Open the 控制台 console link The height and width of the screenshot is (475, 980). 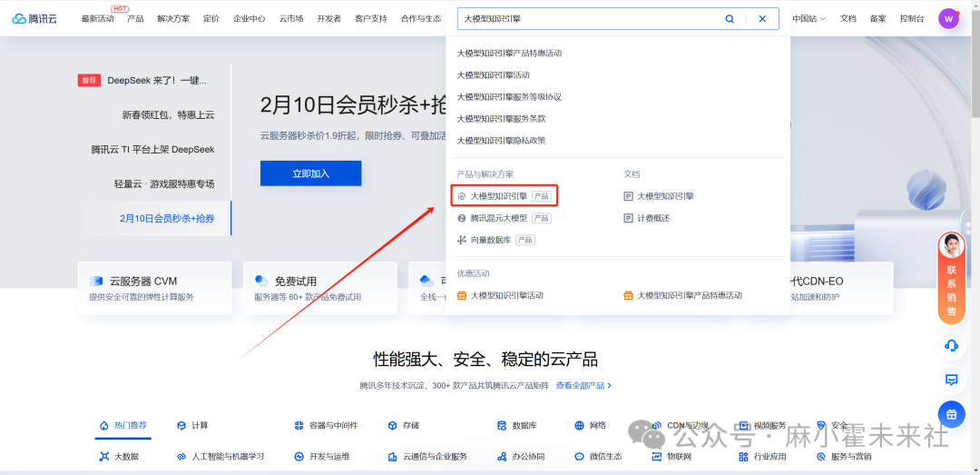[912, 19]
